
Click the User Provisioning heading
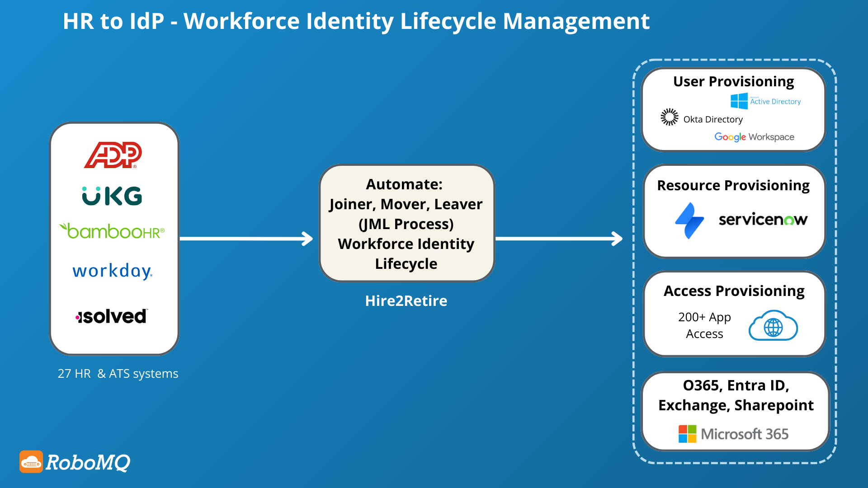[733, 81]
